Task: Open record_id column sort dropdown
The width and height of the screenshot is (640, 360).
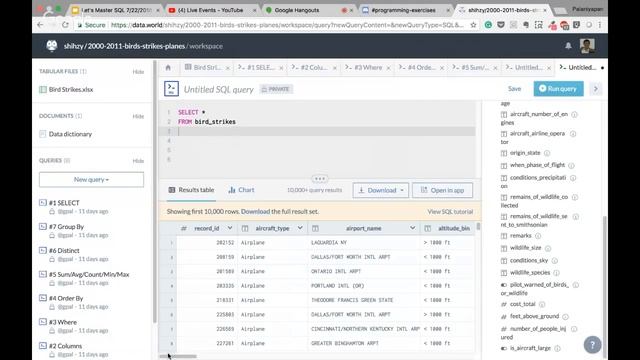Action: 230,228
